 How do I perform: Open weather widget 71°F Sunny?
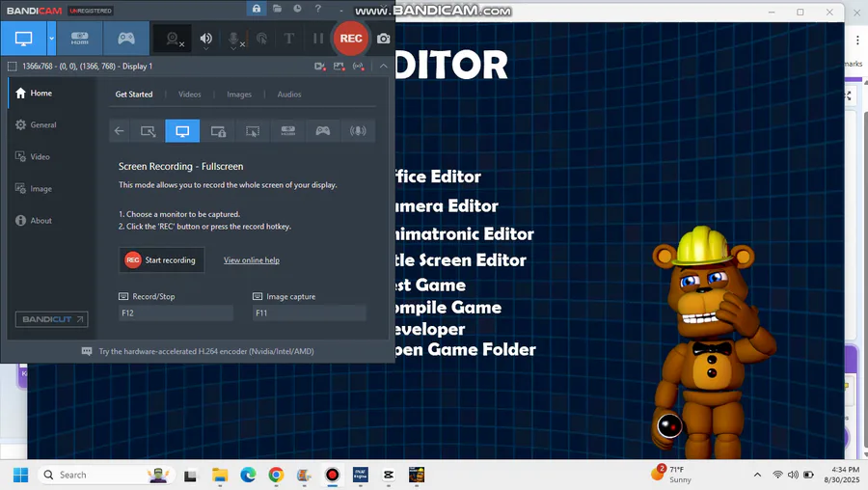click(x=671, y=475)
